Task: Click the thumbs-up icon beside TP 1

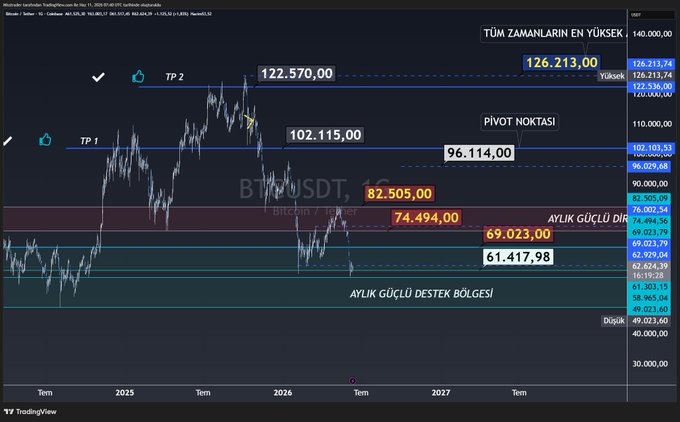Action: [45, 140]
